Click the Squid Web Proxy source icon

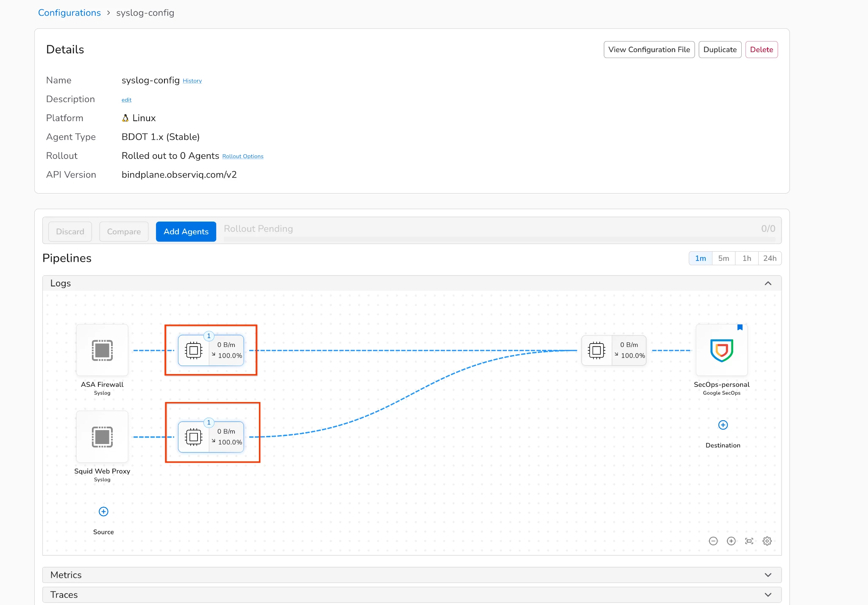[x=102, y=437]
